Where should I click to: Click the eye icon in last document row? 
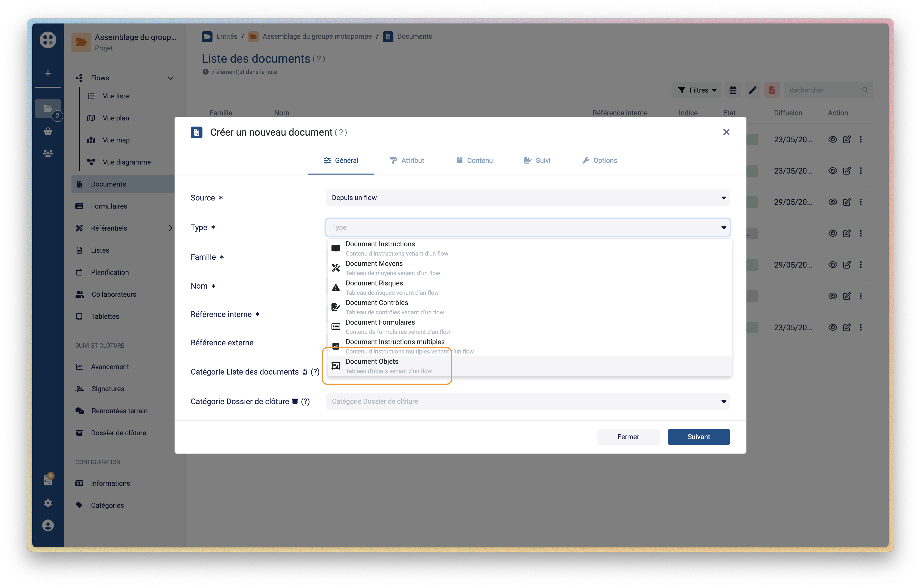coord(832,327)
